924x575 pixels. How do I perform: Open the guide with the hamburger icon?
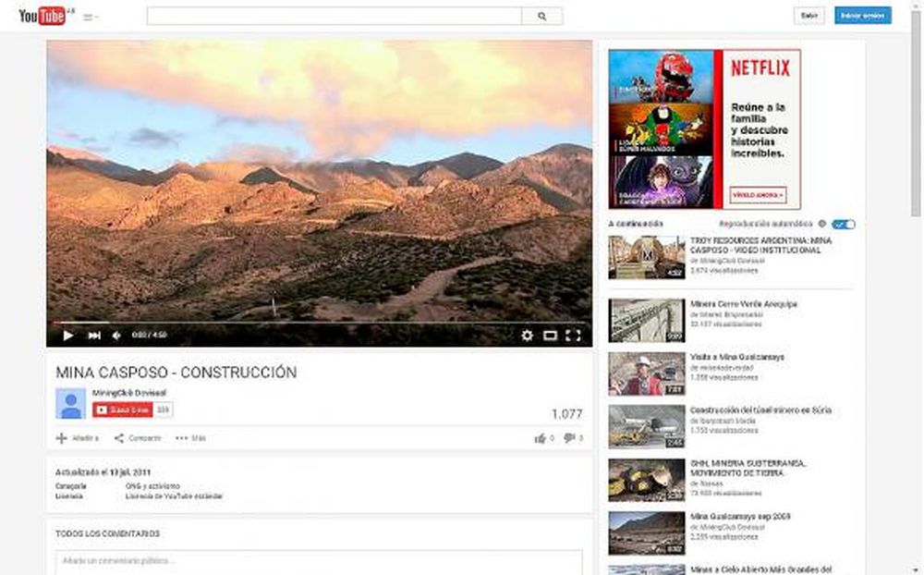[x=86, y=17]
